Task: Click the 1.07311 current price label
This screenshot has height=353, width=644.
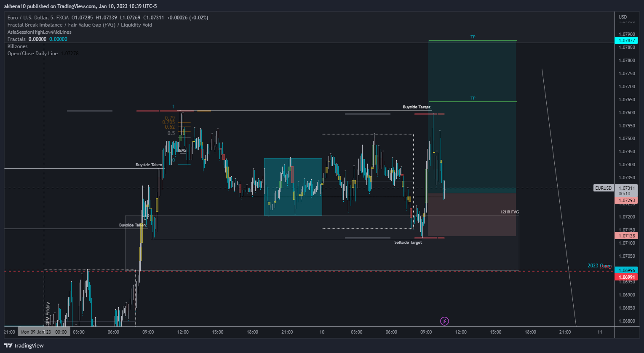Action: click(x=626, y=188)
